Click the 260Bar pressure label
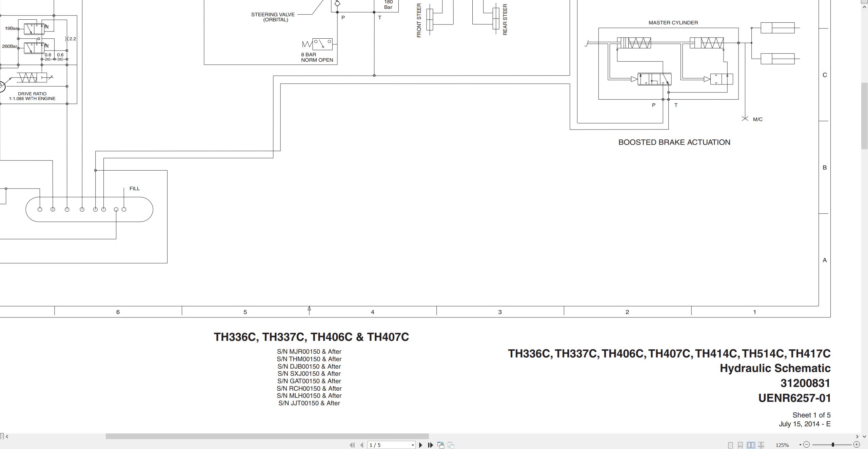Image resolution: width=868 pixels, height=449 pixels. pyautogui.click(x=9, y=46)
